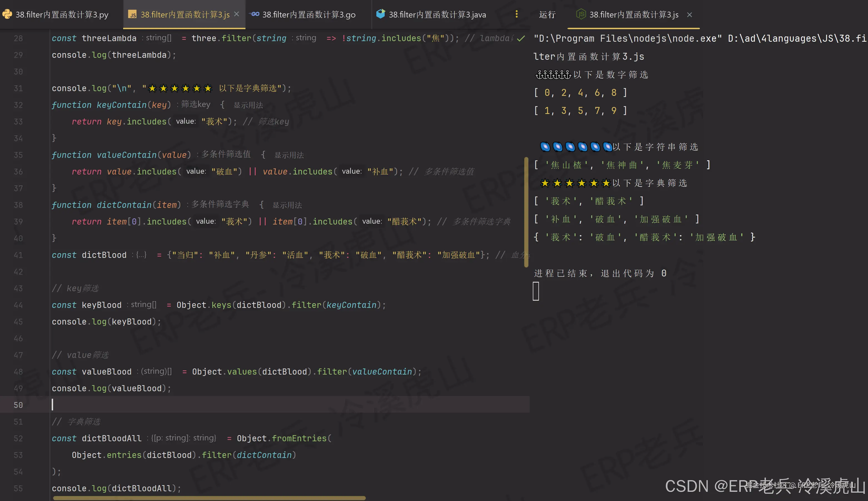Click the 显示用法 hint next to valueContain
Viewport: 868px width, 501px height.
(x=289, y=155)
